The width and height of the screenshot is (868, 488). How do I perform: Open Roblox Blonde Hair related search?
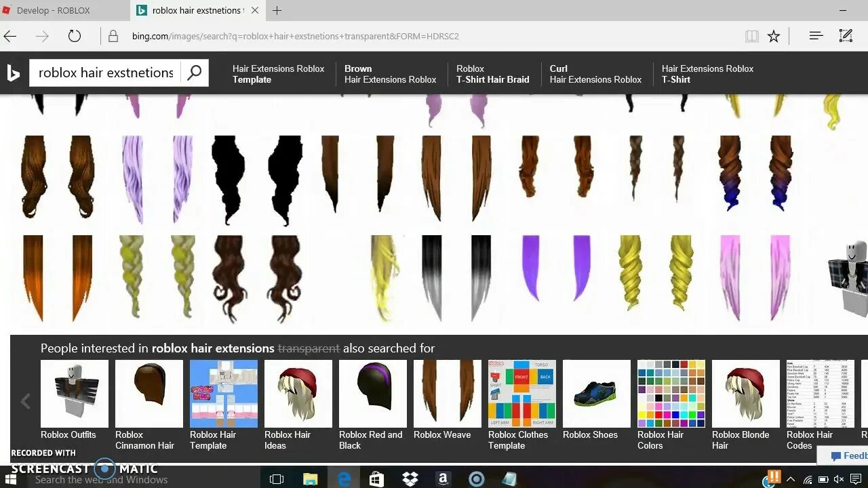[x=746, y=405]
